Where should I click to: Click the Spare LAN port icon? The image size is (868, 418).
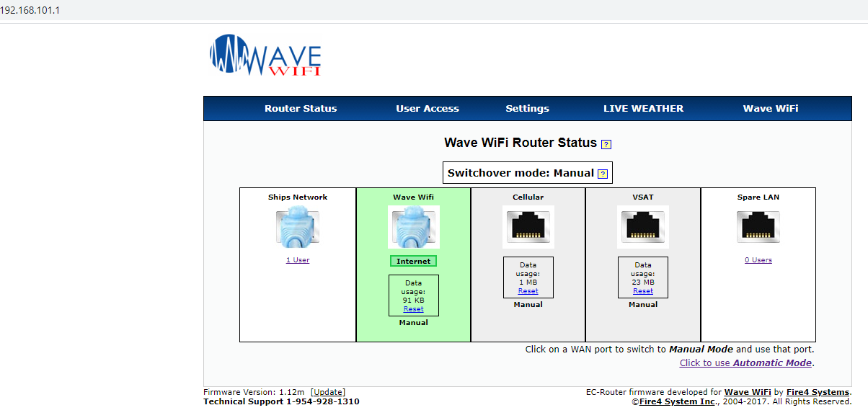758,226
